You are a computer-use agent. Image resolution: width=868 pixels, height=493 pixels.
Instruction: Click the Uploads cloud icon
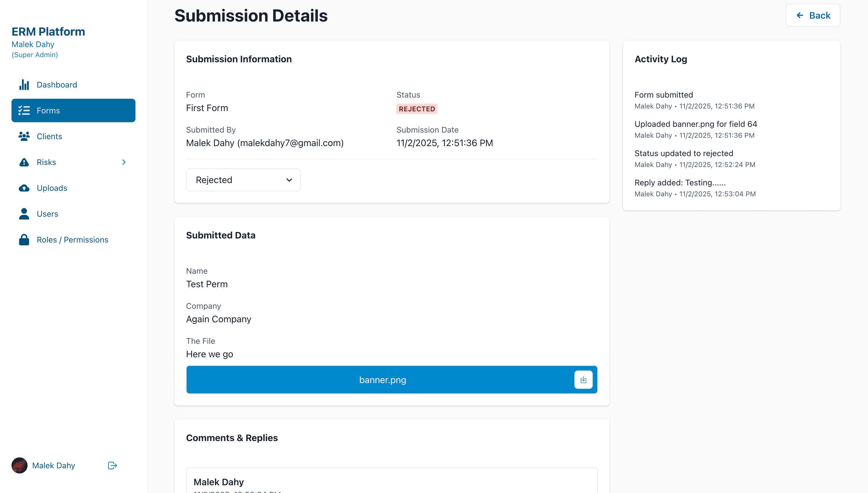coord(24,188)
